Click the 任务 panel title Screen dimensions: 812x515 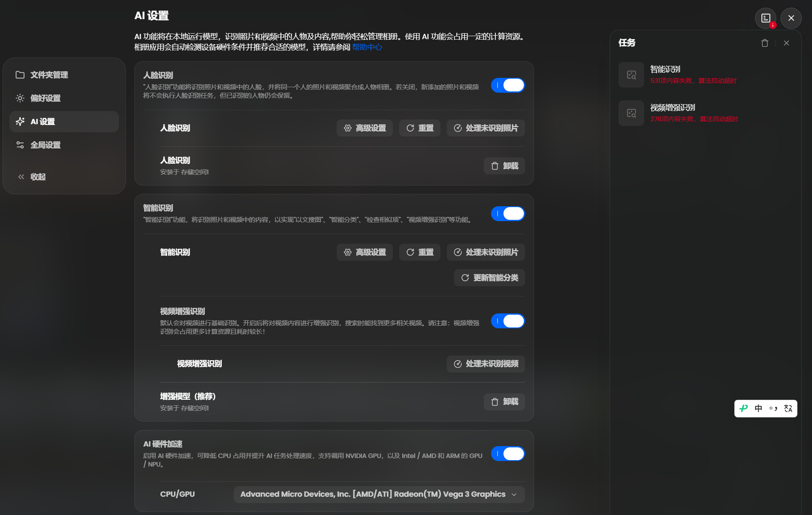627,43
